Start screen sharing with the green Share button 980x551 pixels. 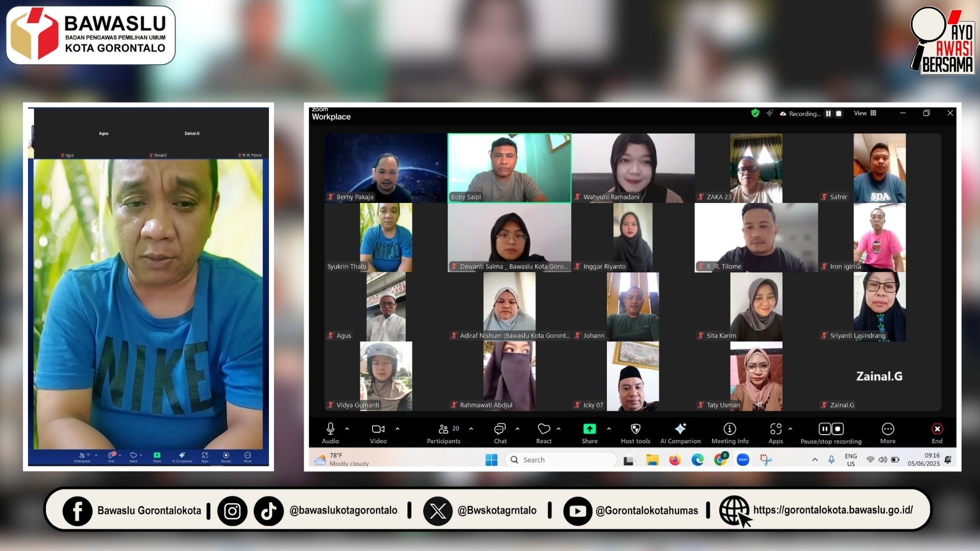(590, 433)
